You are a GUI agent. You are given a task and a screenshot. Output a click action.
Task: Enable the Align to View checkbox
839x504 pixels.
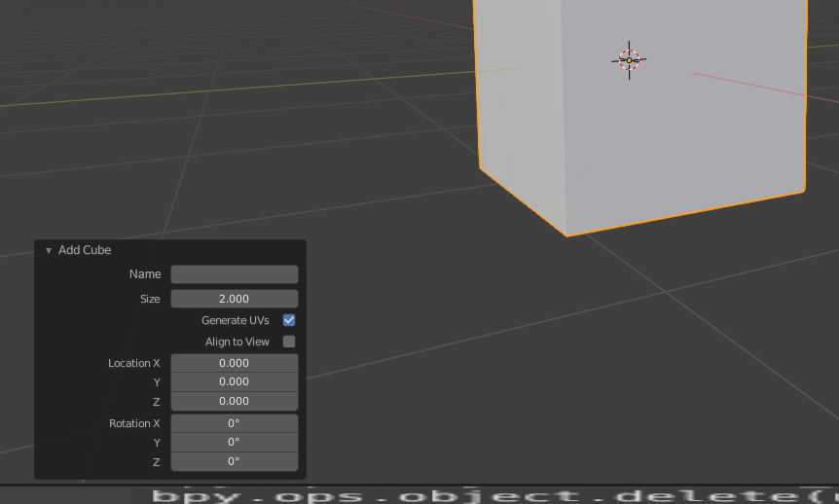pos(289,342)
